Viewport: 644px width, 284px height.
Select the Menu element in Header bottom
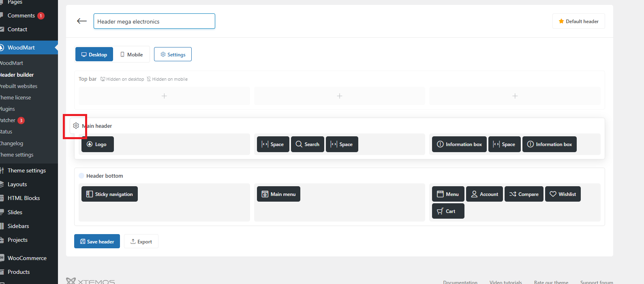448,194
